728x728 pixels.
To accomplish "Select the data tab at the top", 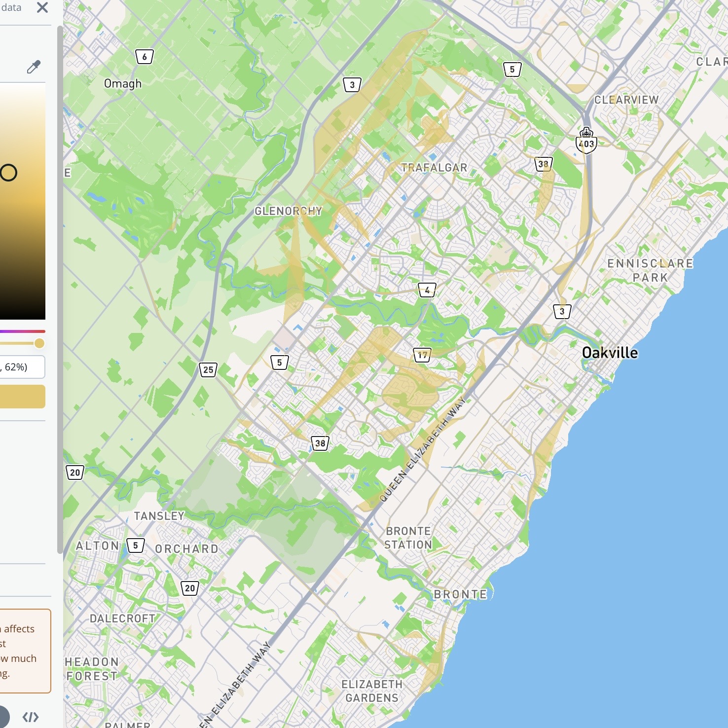I will [12, 7].
